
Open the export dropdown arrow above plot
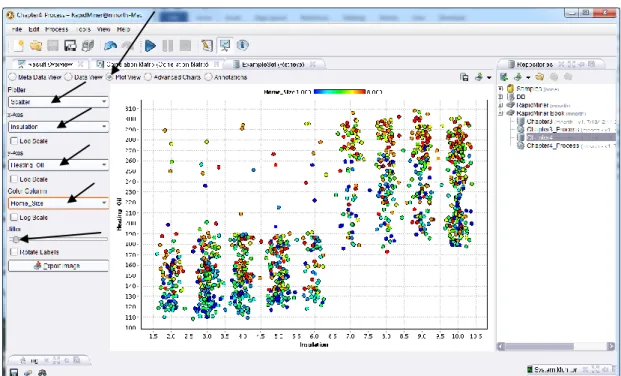tap(489, 78)
